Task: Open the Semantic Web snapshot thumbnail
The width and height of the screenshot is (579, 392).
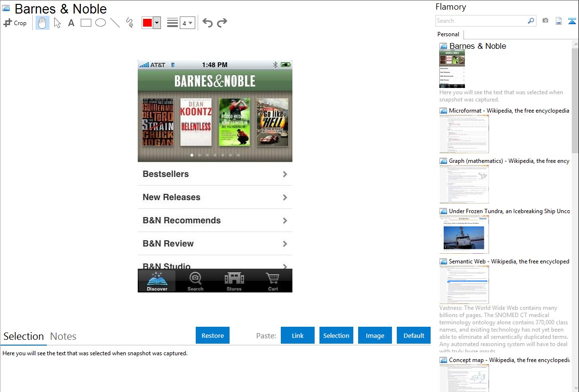Action: 464,285
